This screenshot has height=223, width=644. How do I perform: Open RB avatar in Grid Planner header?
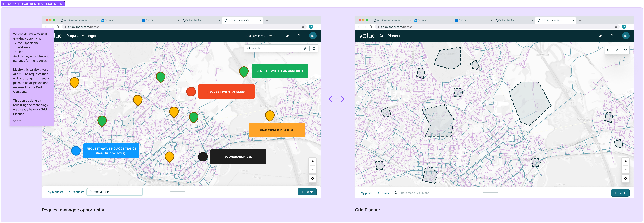click(x=626, y=36)
